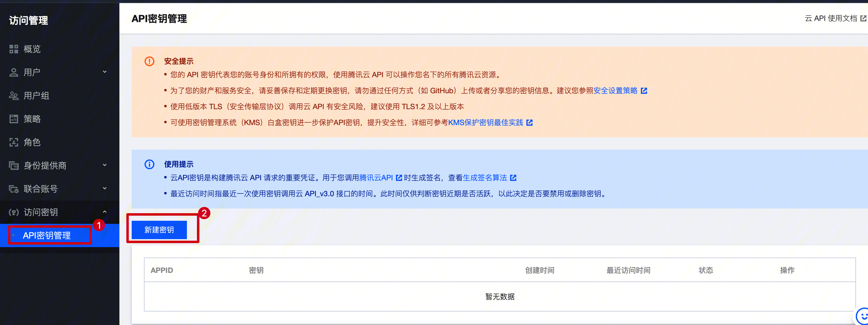The height and width of the screenshot is (325, 868).
Task: Click the 最近访问时间 column header
Action: coord(628,270)
